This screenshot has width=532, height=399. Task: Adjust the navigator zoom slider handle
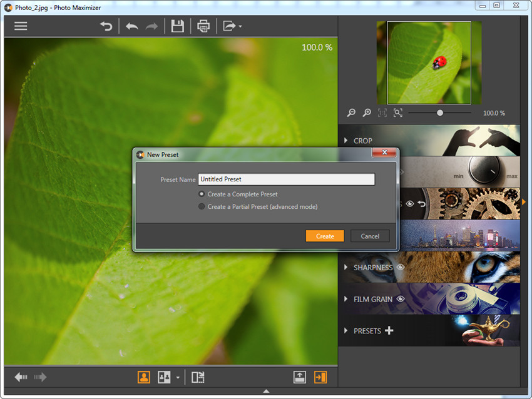[x=440, y=113]
